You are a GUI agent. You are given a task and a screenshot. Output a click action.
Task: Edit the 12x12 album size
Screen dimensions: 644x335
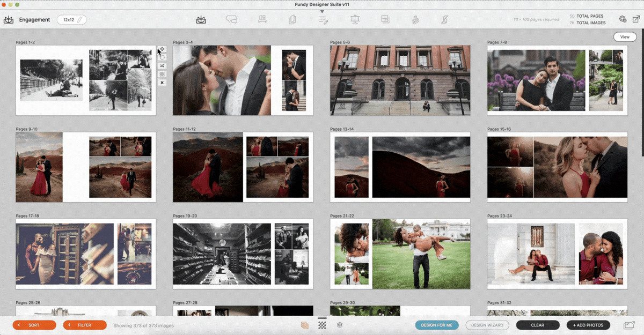coord(72,20)
